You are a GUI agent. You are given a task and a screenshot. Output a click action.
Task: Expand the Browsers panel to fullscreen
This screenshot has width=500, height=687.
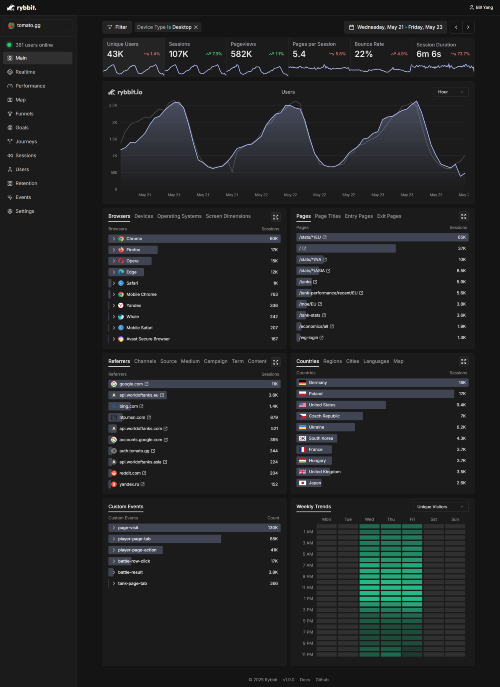pyautogui.click(x=275, y=217)
